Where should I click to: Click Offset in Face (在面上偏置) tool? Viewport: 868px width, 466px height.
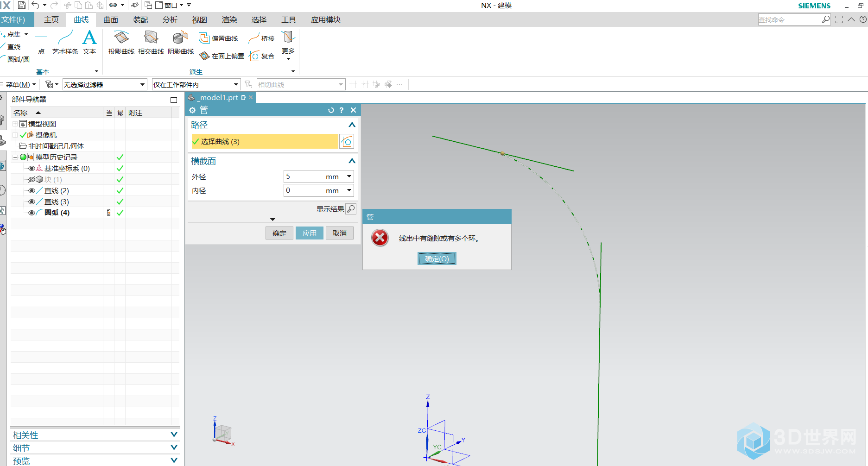222,56
